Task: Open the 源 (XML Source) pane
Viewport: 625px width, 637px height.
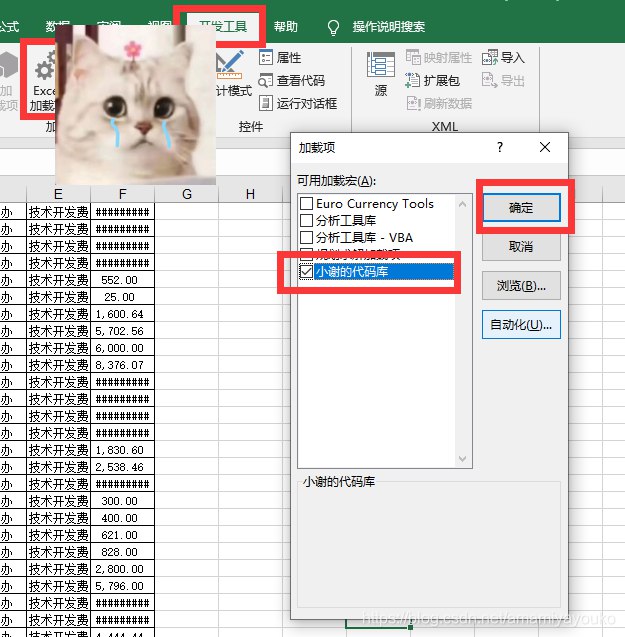Action: pyautogui.click(x=381, y=74)
